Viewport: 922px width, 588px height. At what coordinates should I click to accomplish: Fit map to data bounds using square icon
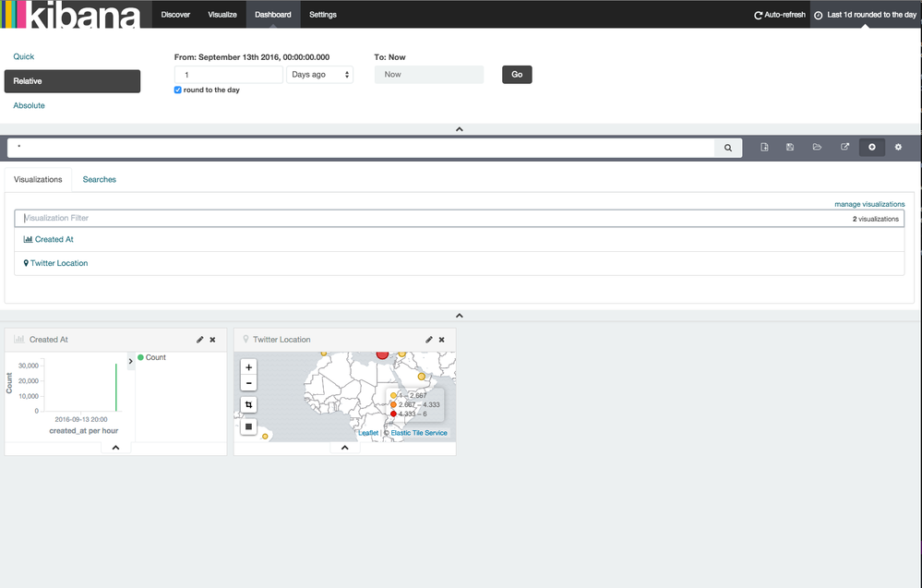point(247,426)
